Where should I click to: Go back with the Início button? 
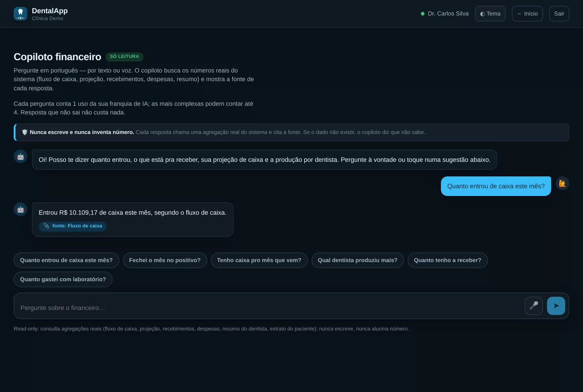(x=527, y=14)
